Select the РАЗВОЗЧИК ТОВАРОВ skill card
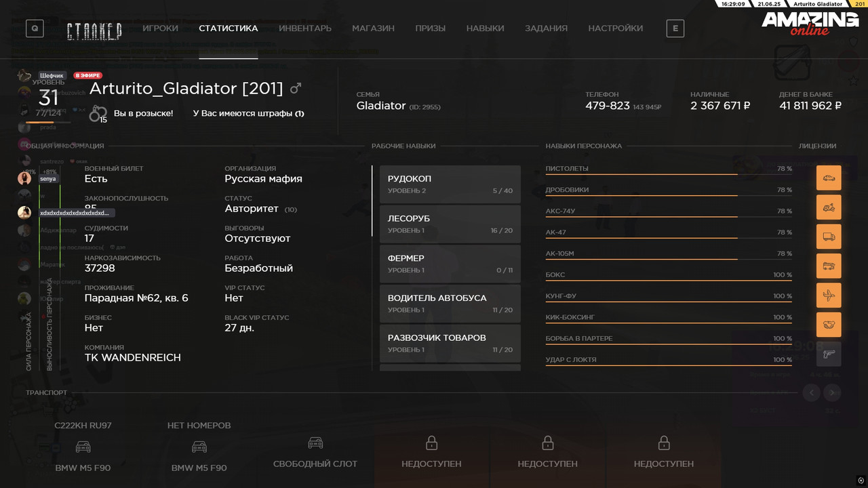The image size is (868, 488). (x=450, y=344)
